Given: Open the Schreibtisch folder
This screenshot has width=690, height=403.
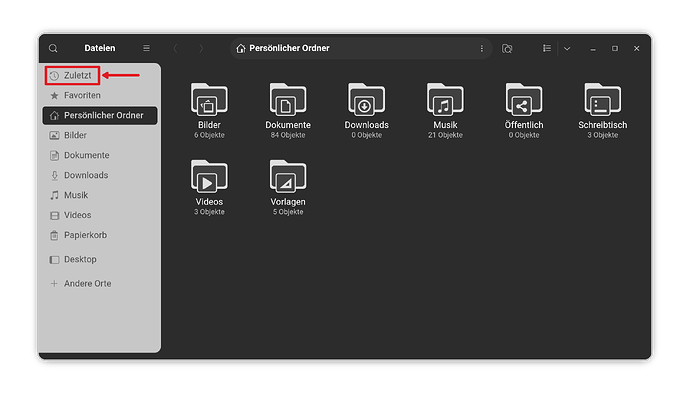Looking at the screenshot, I should pyautogui.click(x=603, y=101).
